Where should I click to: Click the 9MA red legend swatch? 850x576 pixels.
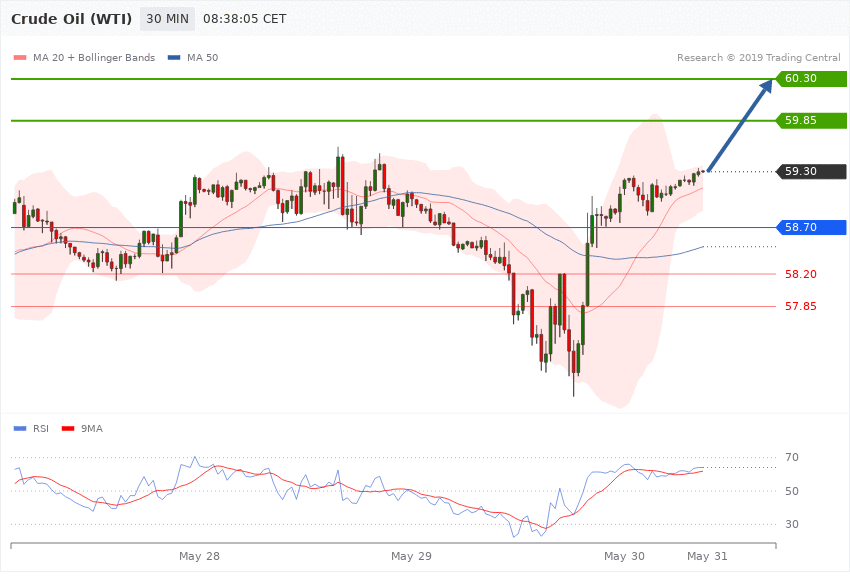(68, 429)
